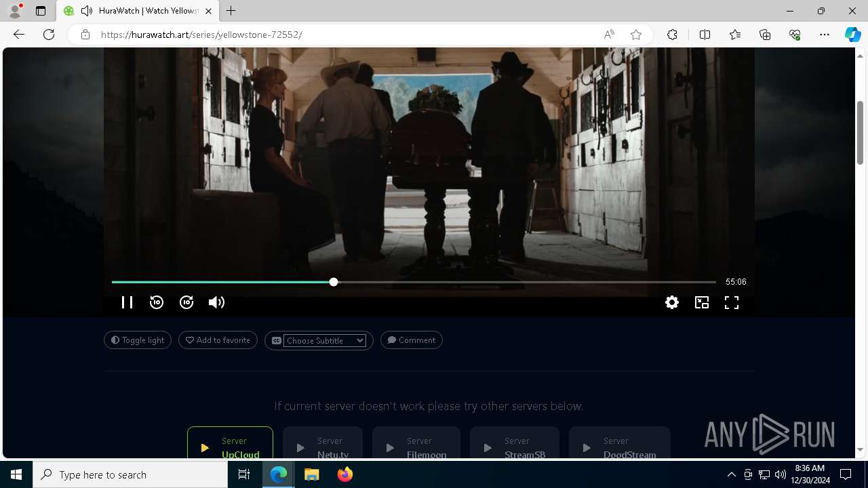Open Browser essentials
The height and width of the screenshot is (488, 868).
(795, 35)
